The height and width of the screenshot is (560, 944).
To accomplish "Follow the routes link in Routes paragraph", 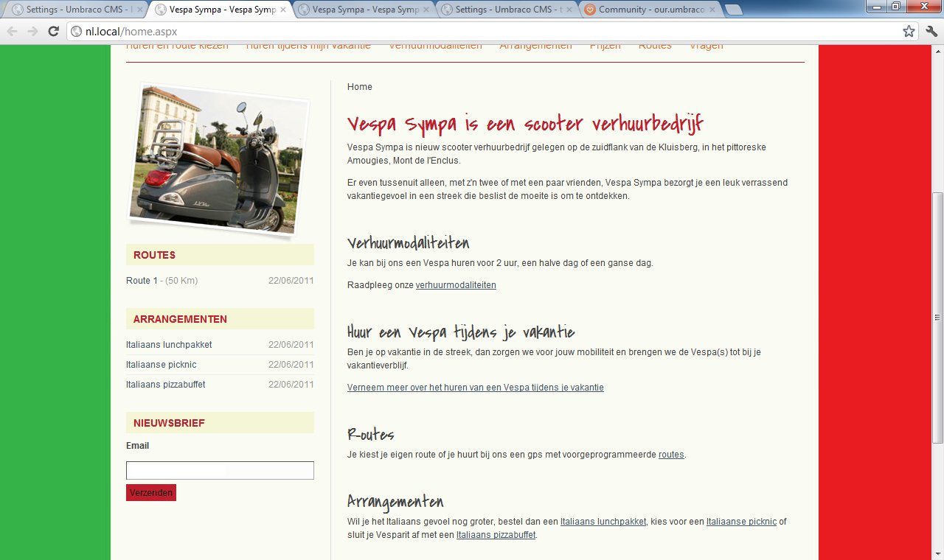I will 671,455.
